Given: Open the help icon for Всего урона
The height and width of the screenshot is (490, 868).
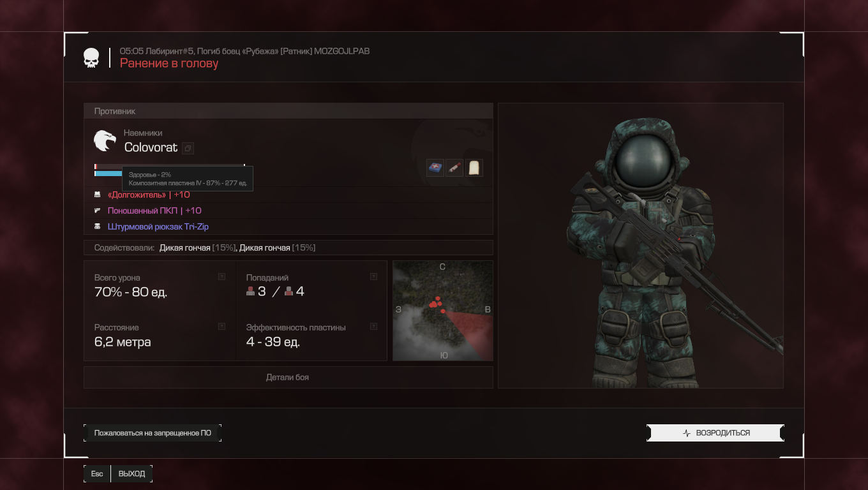Looking at the screenshot, I should tap(221, 277).
